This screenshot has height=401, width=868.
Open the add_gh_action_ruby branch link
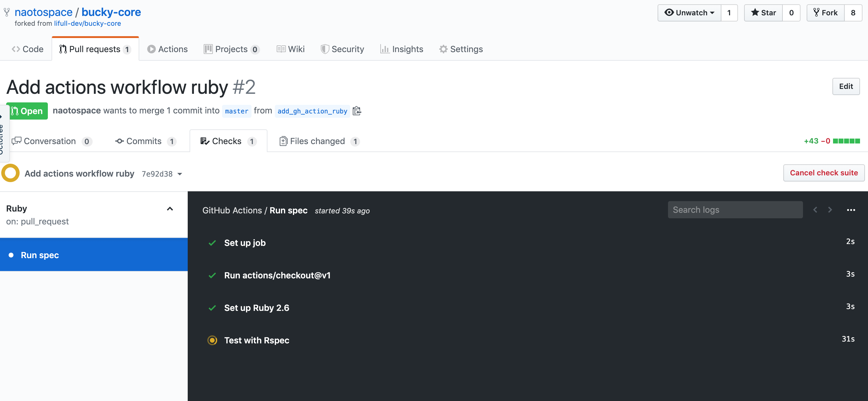point(312,111)
